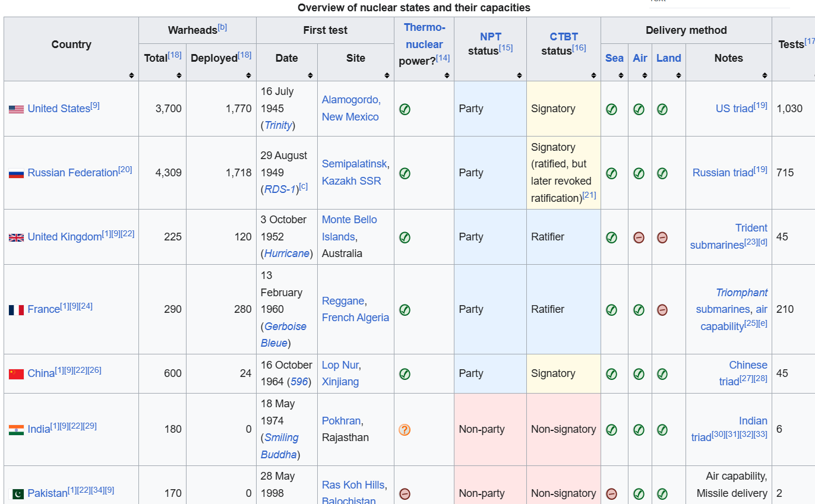Open the Hurricane test link
Screen dimensions: 815x504
pyautogui.click(x=286, y=253)
